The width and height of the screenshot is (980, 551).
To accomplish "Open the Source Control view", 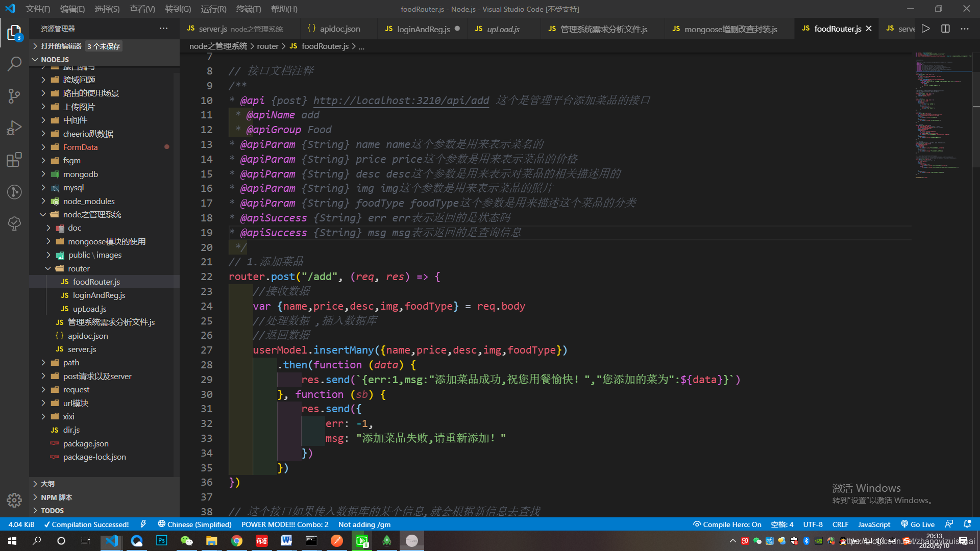I will point(14,96).
